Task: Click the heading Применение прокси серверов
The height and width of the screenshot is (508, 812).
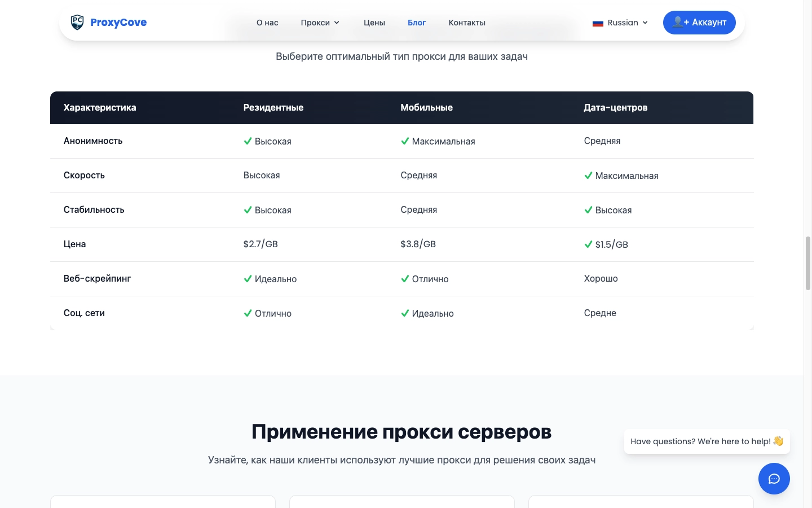Action: pyautogui.click(x=401, y=432)
